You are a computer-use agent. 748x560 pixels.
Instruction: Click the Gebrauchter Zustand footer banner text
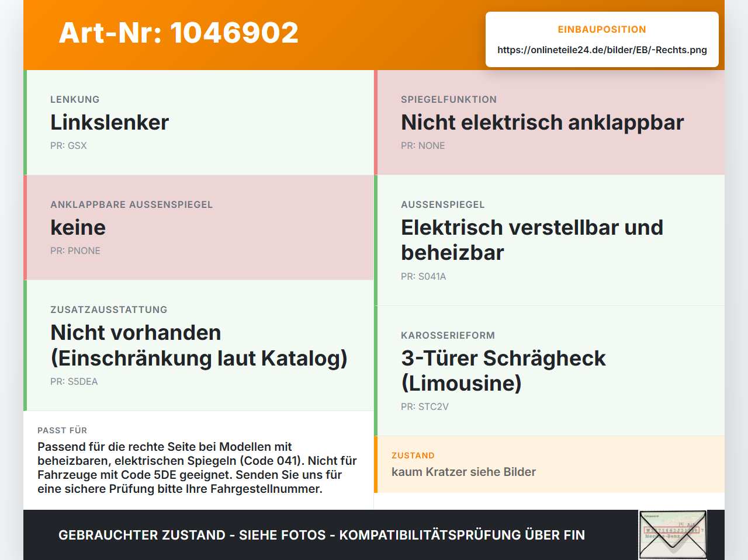pos(321,535)
